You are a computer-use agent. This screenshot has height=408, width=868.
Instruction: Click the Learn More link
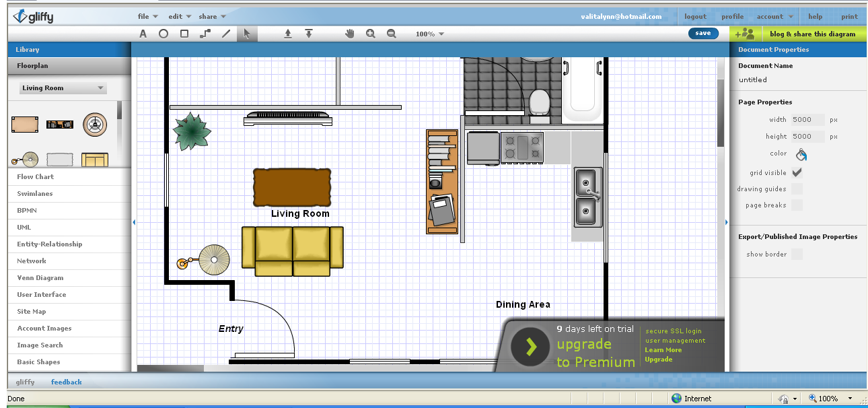(663, 349)
